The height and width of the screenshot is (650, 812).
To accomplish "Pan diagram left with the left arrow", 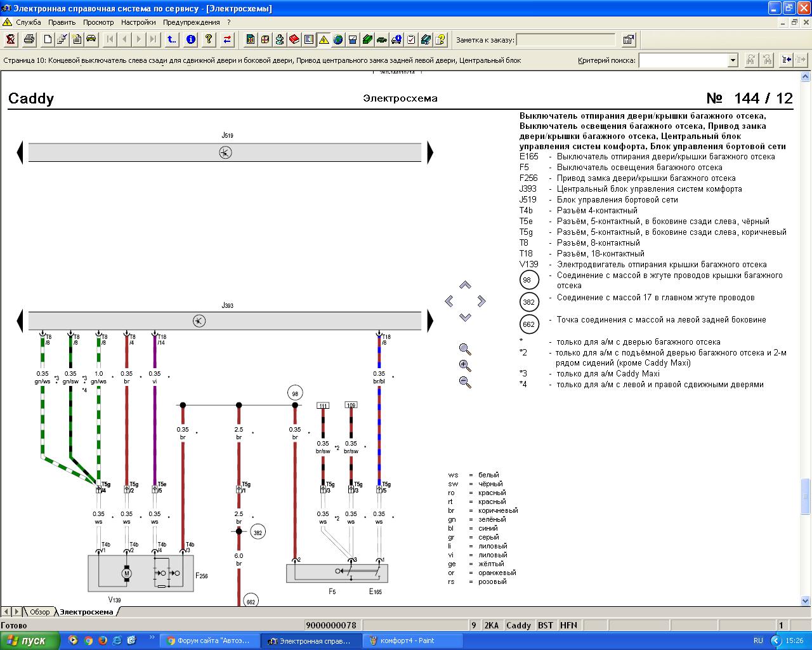I will point(449,300).
